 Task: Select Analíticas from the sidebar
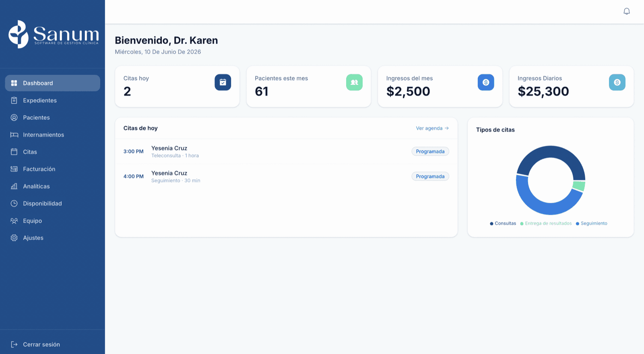point(52,186)
